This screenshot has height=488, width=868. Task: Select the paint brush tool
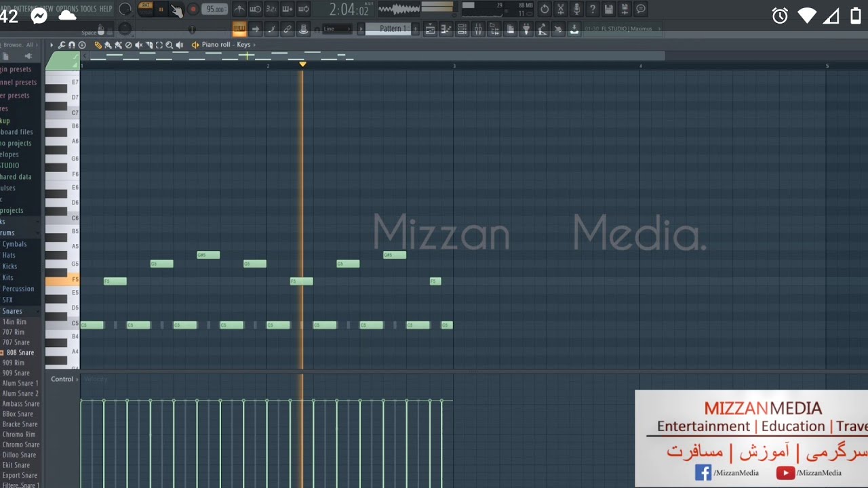(x=108, y=45)
